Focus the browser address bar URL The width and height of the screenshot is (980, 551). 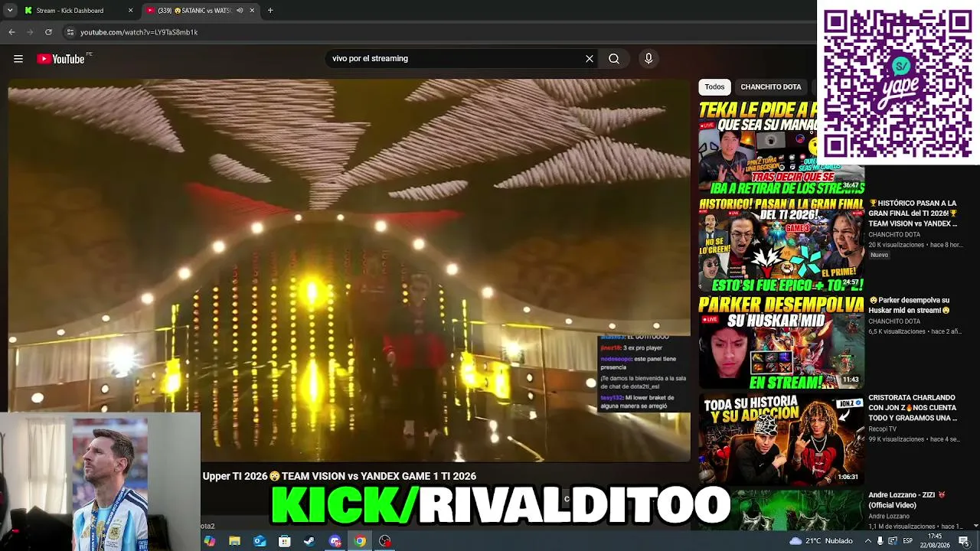139,32
